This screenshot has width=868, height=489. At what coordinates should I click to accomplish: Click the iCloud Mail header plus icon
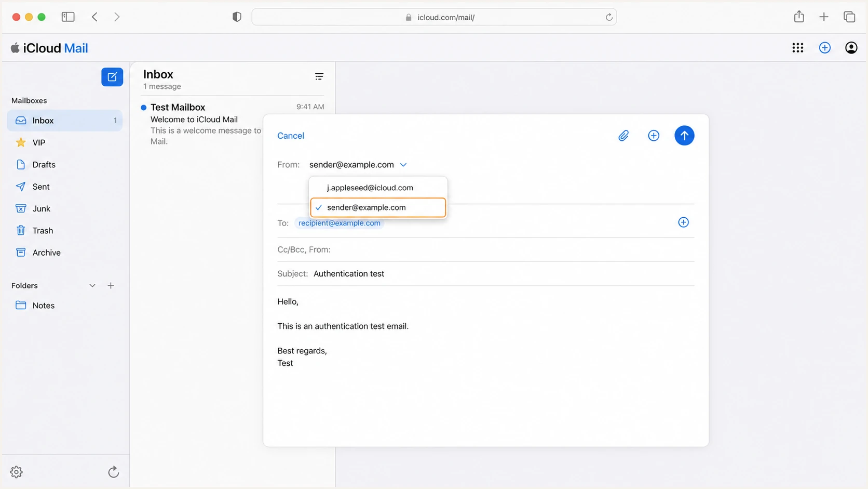[825, 48]
